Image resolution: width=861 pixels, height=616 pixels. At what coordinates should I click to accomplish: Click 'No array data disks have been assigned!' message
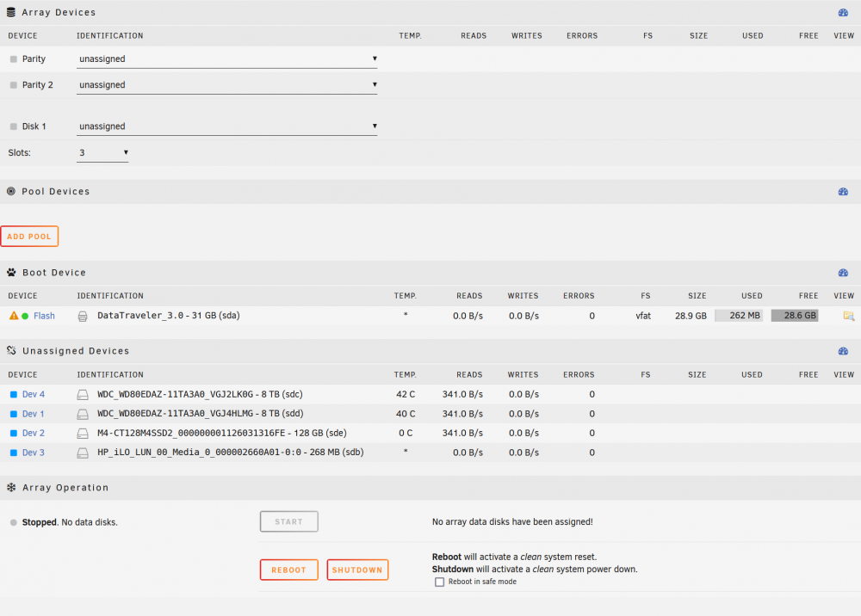click(x=512, y=522)
